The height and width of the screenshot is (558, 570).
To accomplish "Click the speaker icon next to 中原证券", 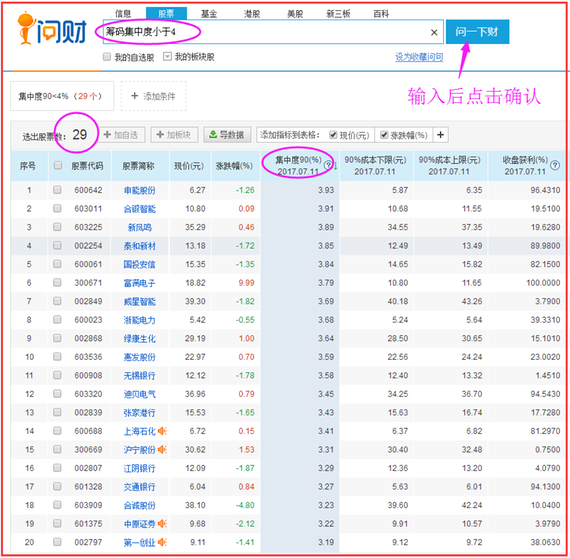I will [162, 523].
